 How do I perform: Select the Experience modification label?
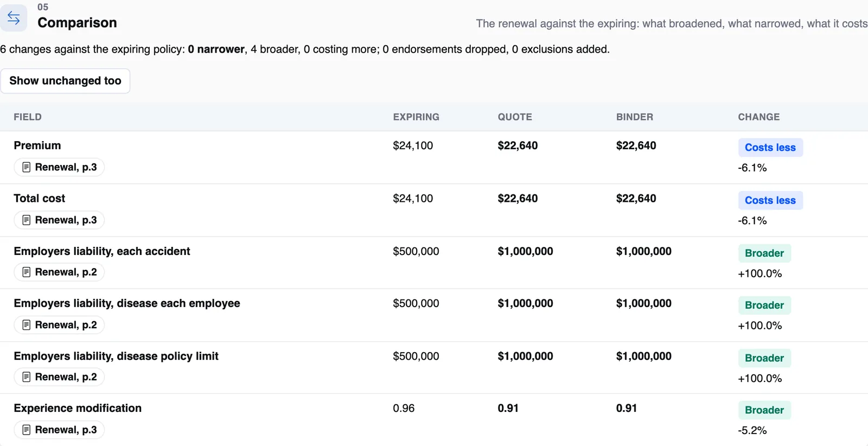[x=78, y=408]
